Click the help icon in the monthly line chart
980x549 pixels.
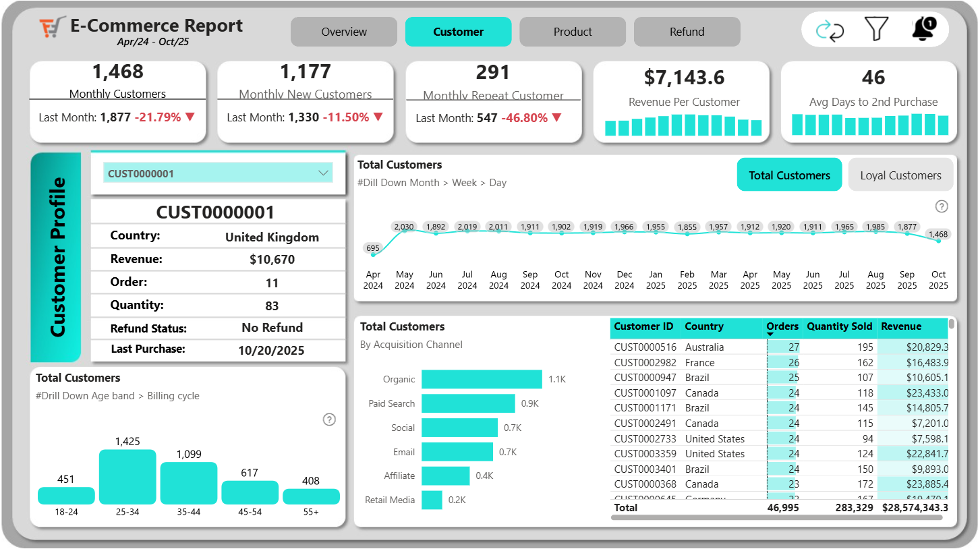coord(942,206)
